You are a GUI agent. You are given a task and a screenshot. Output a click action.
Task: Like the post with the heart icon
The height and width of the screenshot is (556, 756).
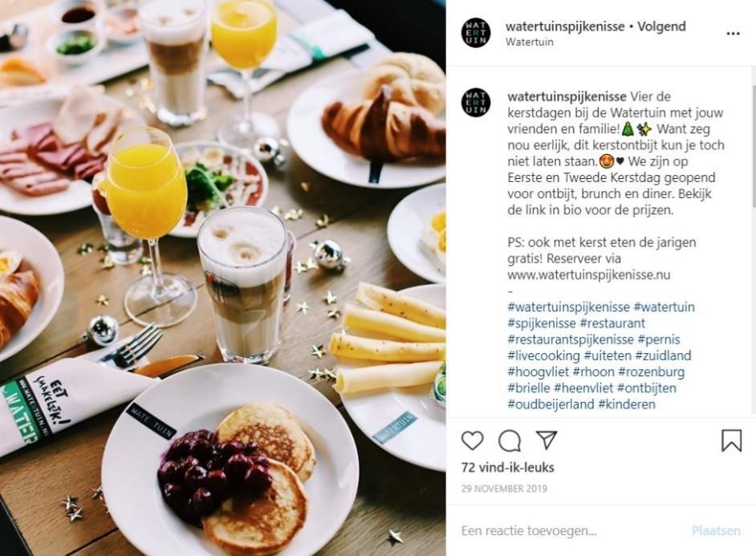point(472,440)
